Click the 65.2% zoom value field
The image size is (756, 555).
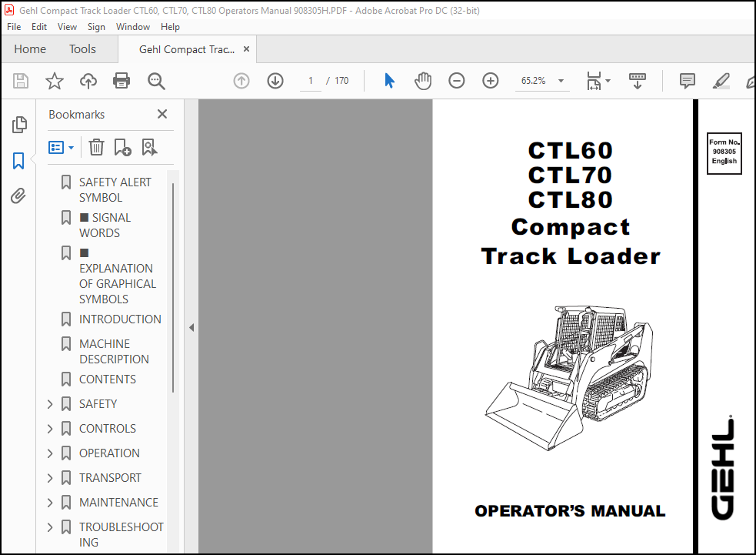click(x=533, y=81)
